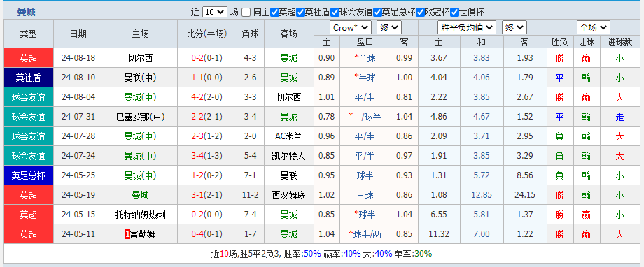Toggle the 同主 checkbox

click(x=246, y=13)
